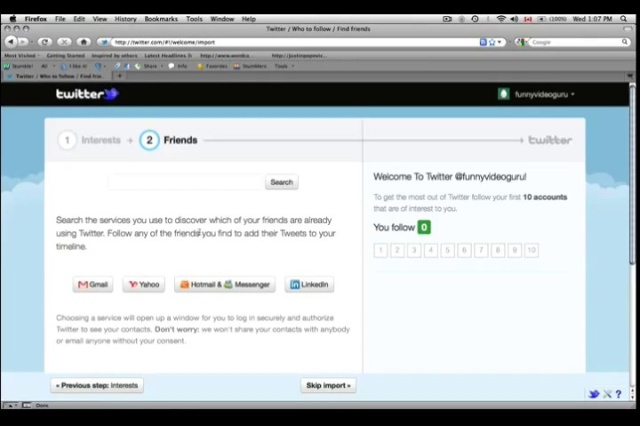Import contacts from Yahoo
Viewport: 640px width, 426px height.
(x=144, y=284)
